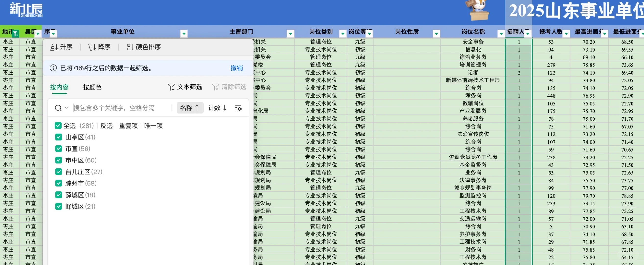This screenshot has height=265, width=644.
Task: Expand the 岗位名称 column filter arrow
Action: [501, 33]
